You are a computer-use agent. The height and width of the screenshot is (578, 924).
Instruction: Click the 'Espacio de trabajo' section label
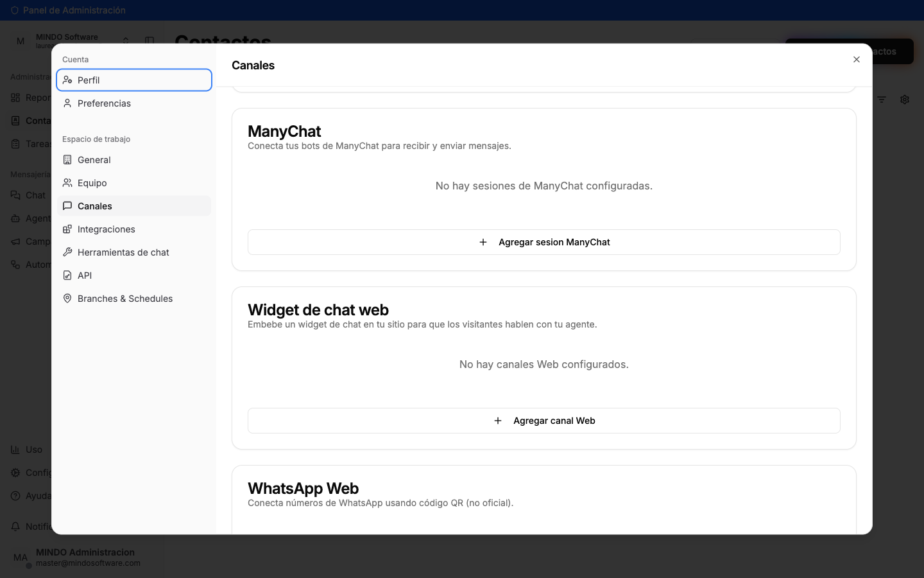[96, 139]
